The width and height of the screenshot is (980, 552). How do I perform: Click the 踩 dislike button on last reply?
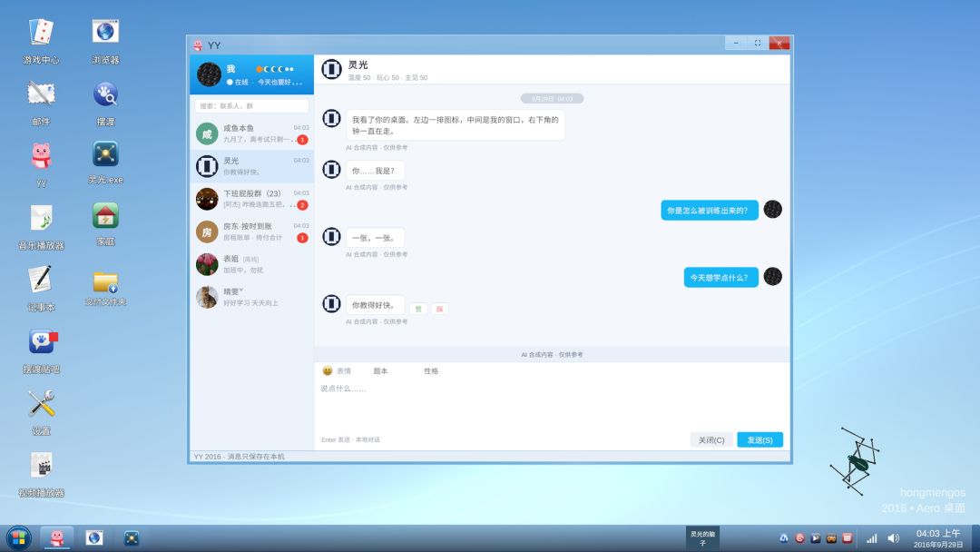[439, 309]
